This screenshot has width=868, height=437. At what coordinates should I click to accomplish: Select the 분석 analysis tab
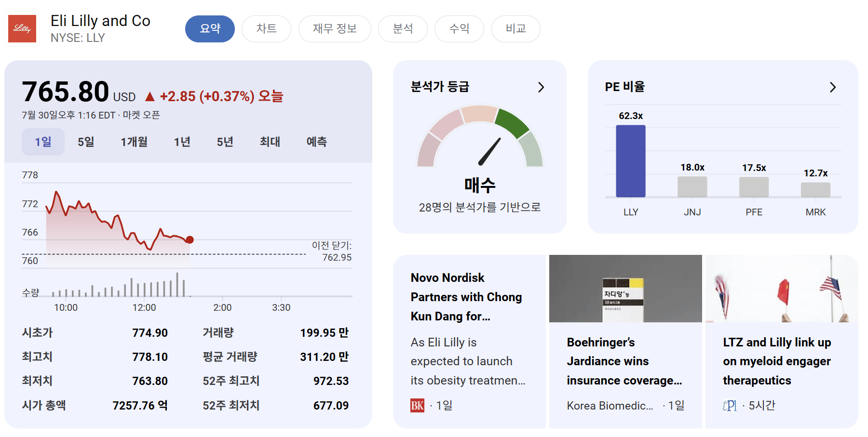403,29
